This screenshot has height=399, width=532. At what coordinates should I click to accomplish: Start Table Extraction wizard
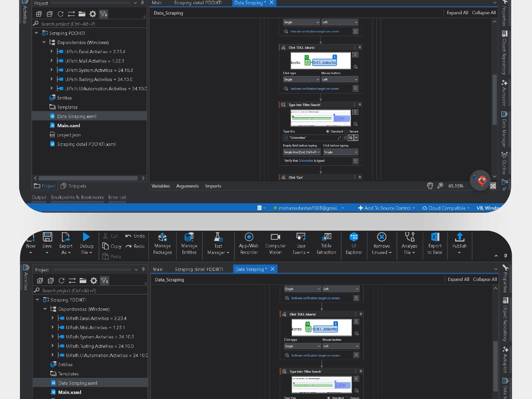coord(326,243)
